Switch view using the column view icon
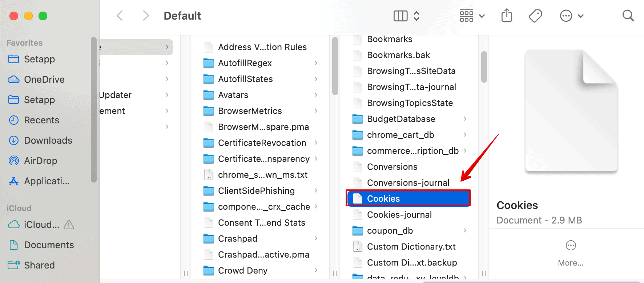The height and width of the screenshot is (283, 644). pyautogui.click(x=401, y=16)
